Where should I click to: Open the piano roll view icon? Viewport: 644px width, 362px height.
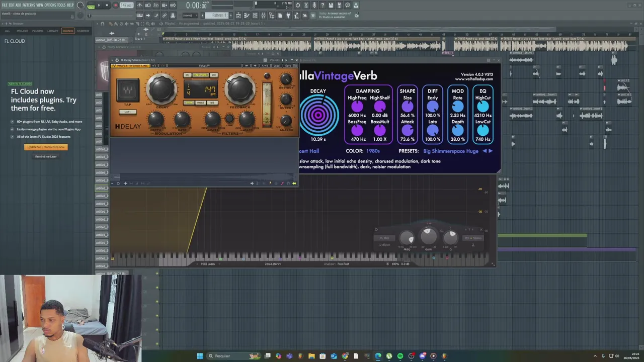247,16
